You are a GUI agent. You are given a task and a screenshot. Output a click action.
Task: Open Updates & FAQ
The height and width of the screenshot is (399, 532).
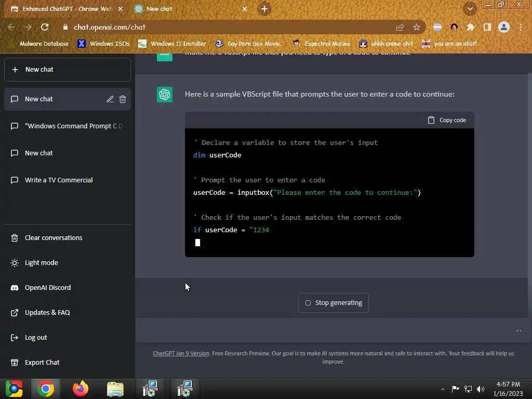pyautogui.click(x=68, y=312)
